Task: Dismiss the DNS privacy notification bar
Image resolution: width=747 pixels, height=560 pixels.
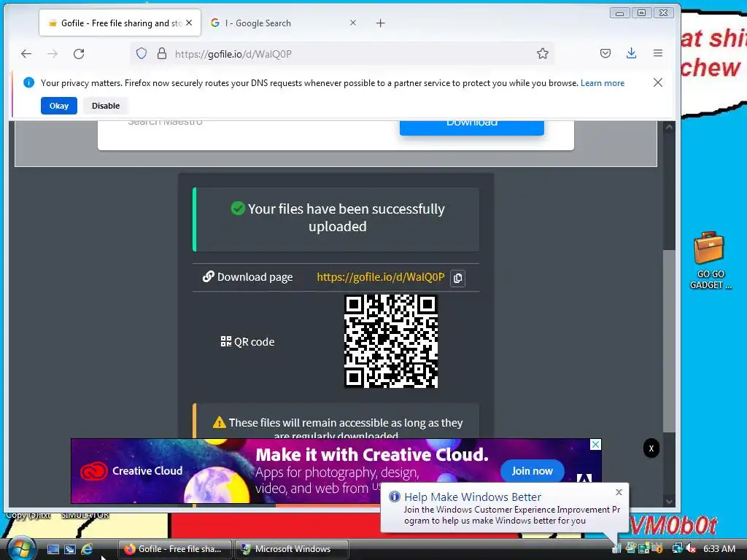Action: click(658, 82)
